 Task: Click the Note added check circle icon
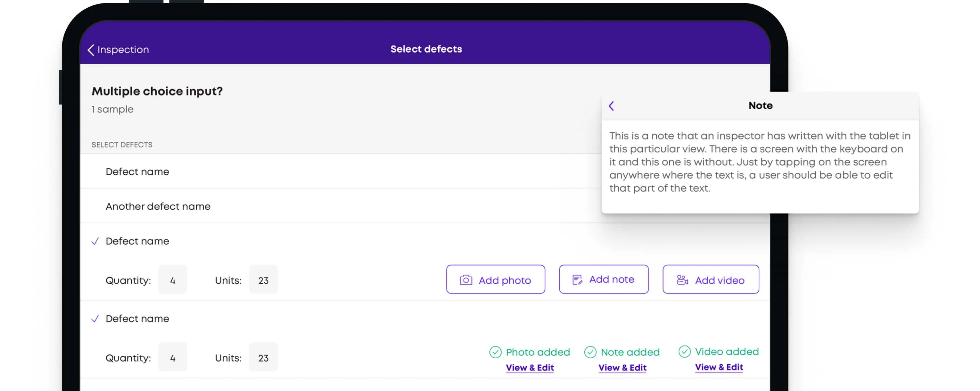coord(590,352)
